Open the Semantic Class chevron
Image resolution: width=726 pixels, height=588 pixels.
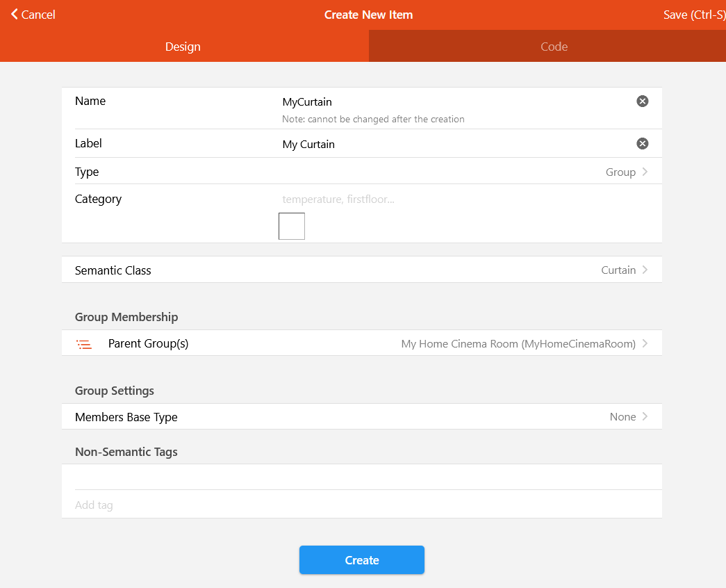coord(645,270)
